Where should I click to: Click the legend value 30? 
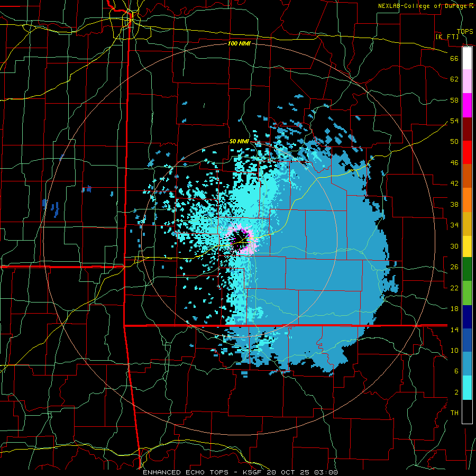(454, 246)
